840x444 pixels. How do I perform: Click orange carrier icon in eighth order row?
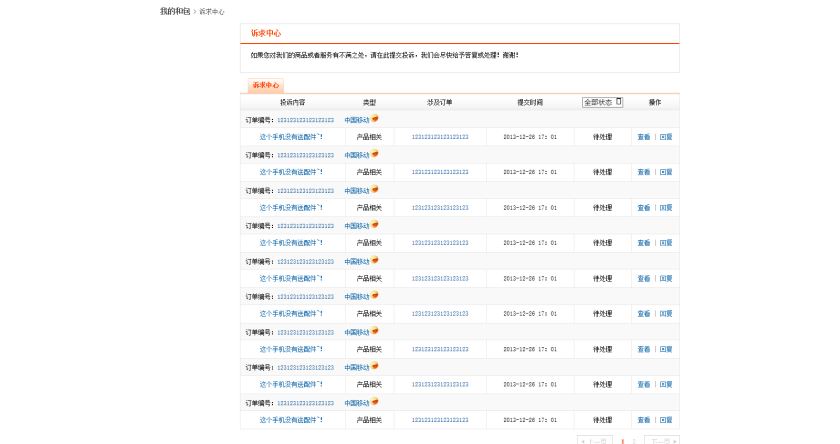pos(375,366)
